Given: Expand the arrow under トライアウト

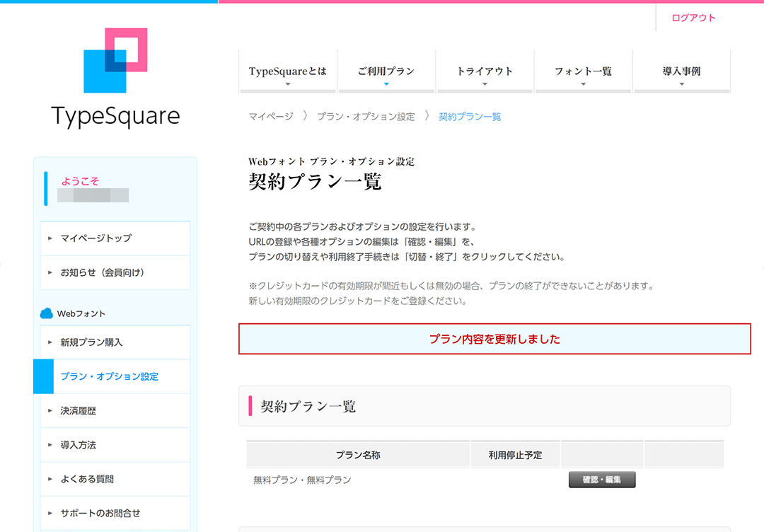Looking at the screenshot, I should [485, 84].
